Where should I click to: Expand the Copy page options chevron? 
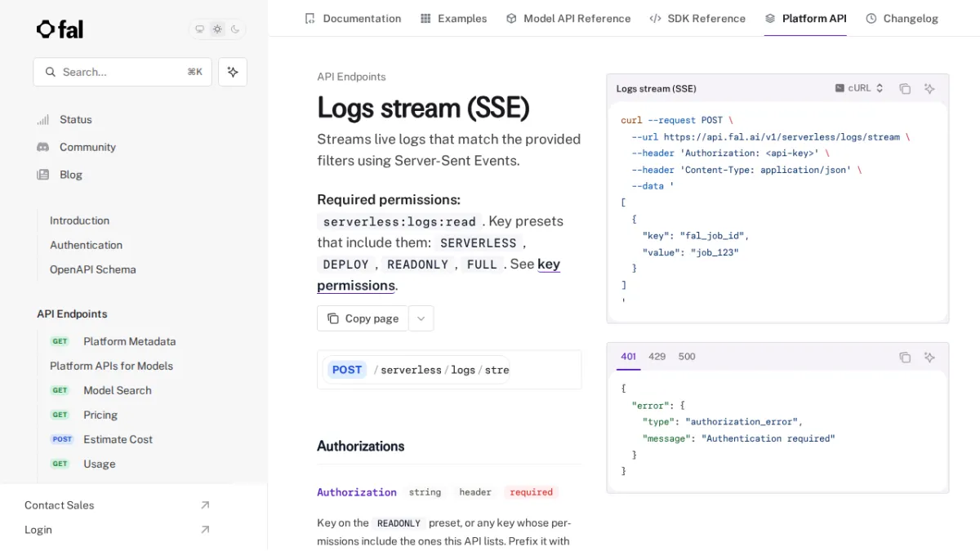click(x=421, y=318)
